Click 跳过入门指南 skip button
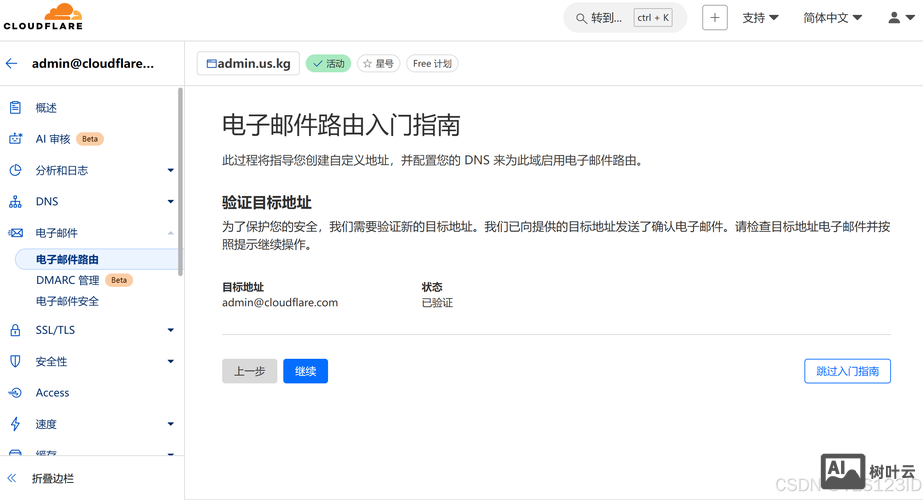923x500 pixels. click(x=847, y=371)
